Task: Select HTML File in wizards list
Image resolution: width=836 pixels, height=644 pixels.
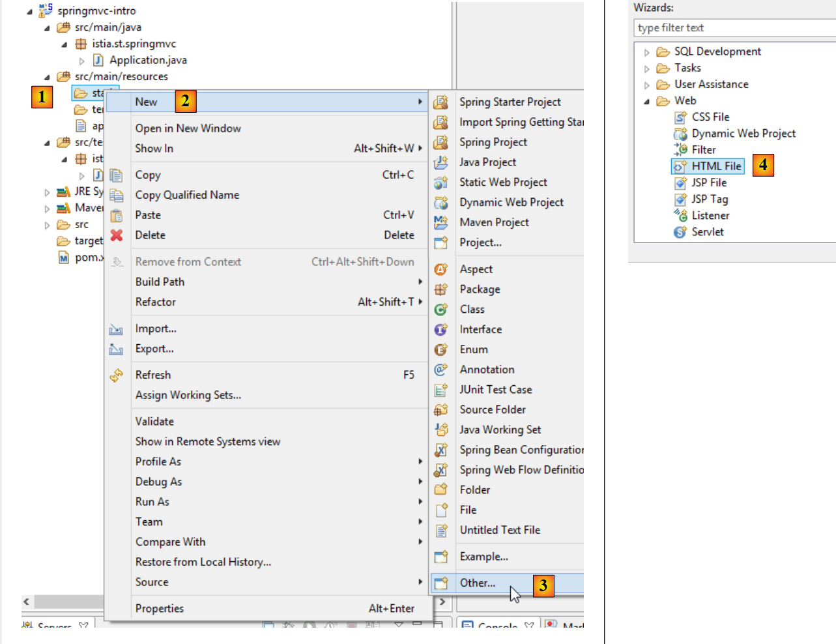Action: pos(715,166)
